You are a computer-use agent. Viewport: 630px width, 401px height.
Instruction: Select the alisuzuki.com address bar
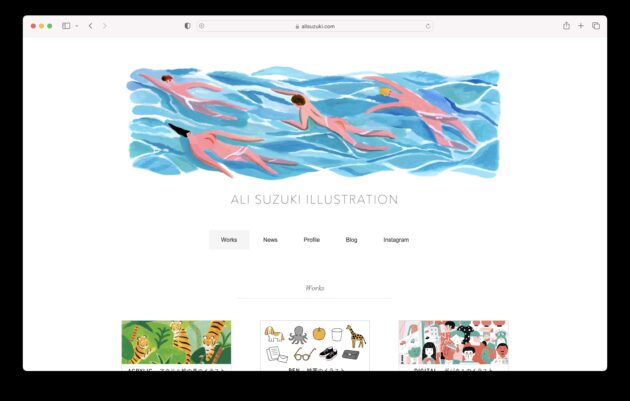tap(315, 27)
